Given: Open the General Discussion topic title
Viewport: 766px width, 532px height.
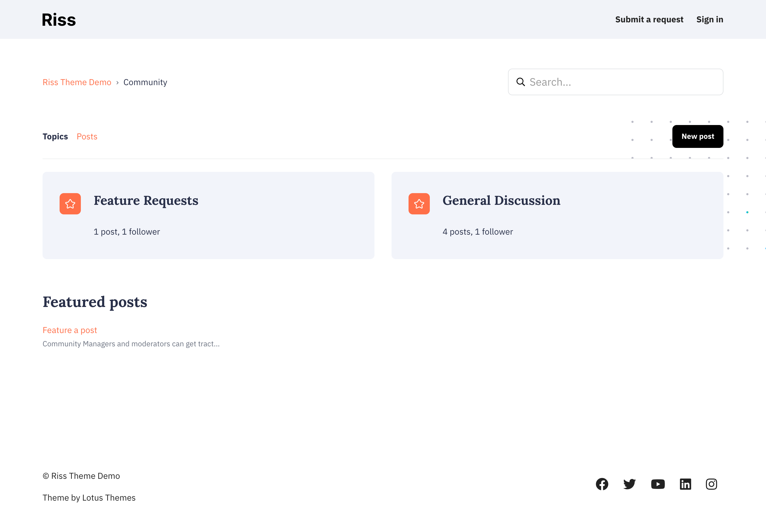Looking at the screenshot, I should (501, 200).
